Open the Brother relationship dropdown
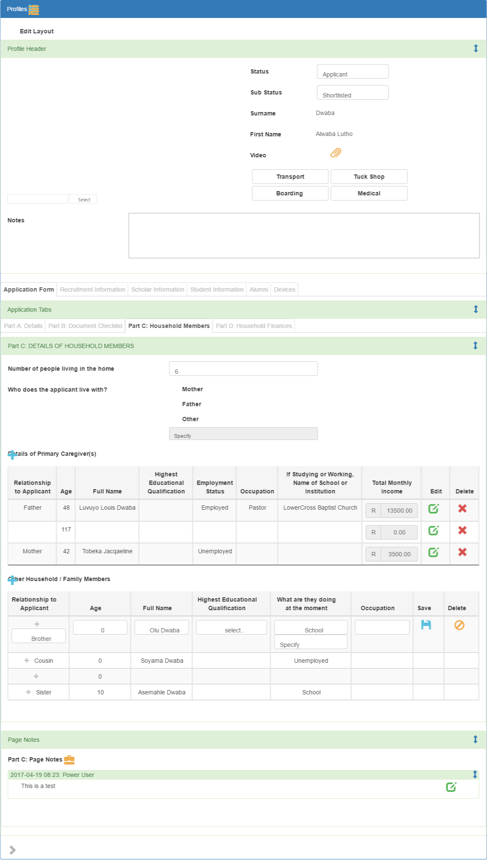This screenshot has height=868, width=487. (38, 636)
